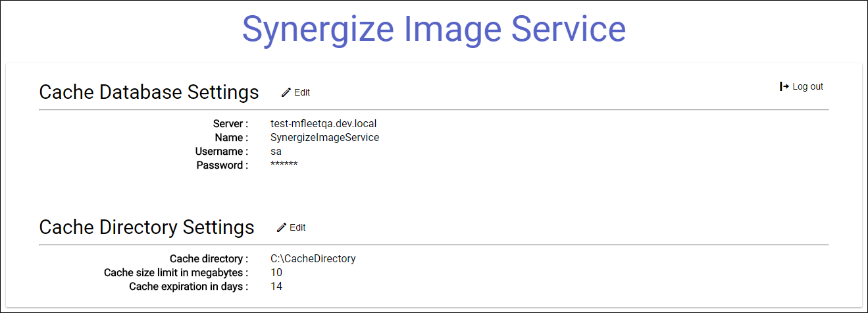Click the Log out link text

[x=807, y=86]
